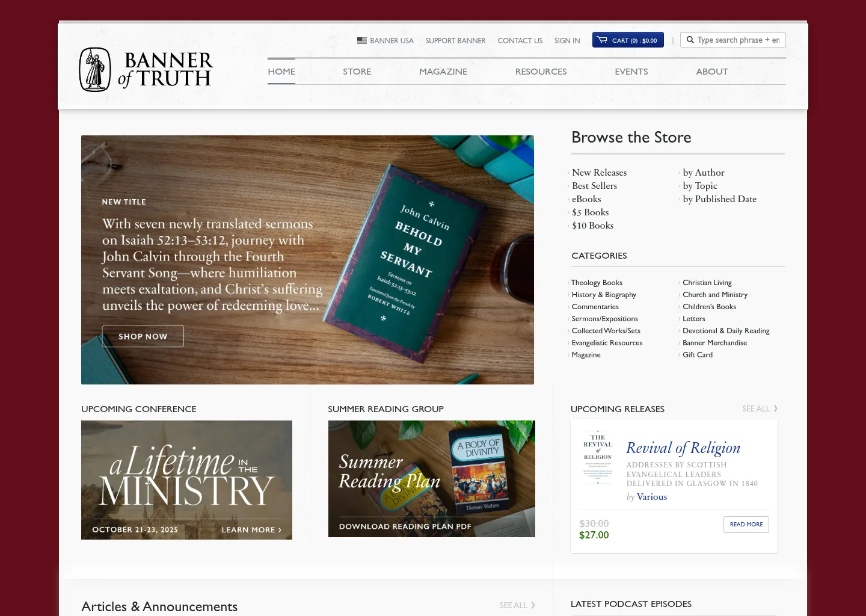Open History & Biography category
This screenshot has width=866, height=616.
coord(604,295)
